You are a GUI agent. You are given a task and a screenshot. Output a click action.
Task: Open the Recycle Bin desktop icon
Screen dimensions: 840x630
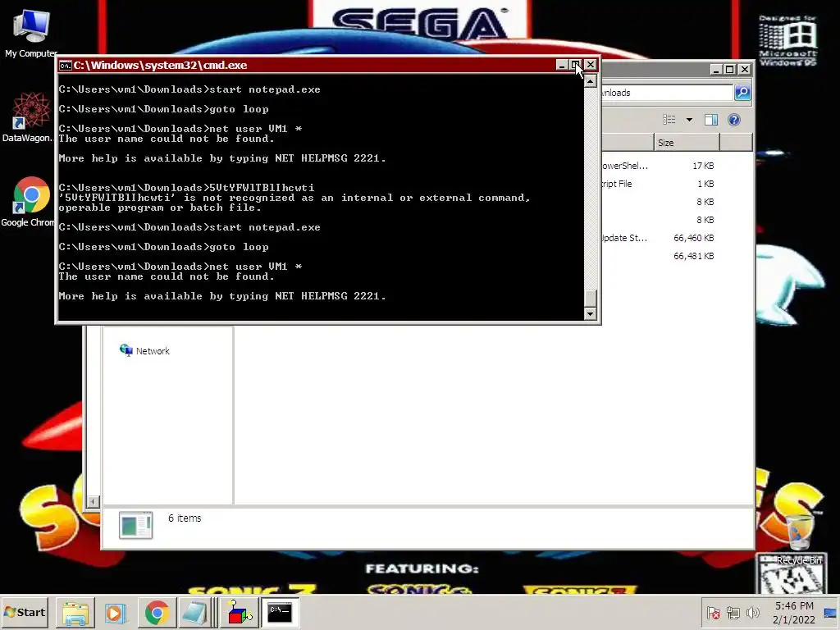[x=799, y=537]
